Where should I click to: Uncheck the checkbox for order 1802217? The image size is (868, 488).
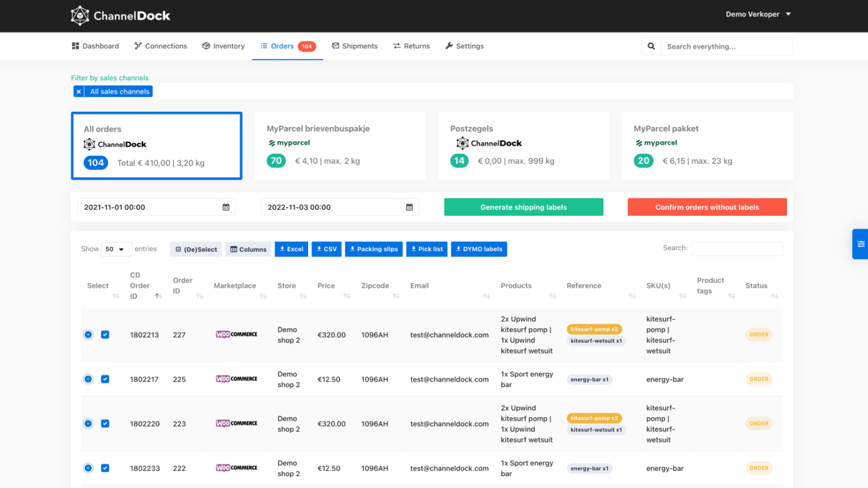click(105, 379)
